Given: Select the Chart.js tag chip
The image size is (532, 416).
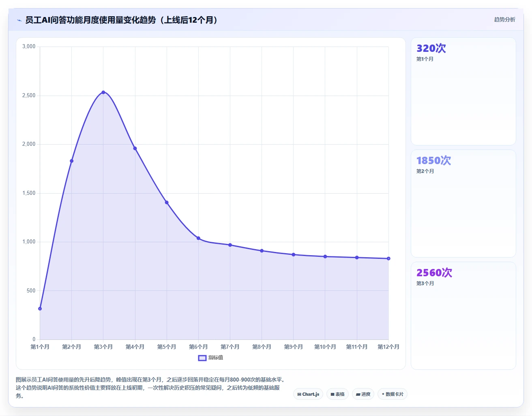Looking at the screenshot, I should (x=308, y=394).
